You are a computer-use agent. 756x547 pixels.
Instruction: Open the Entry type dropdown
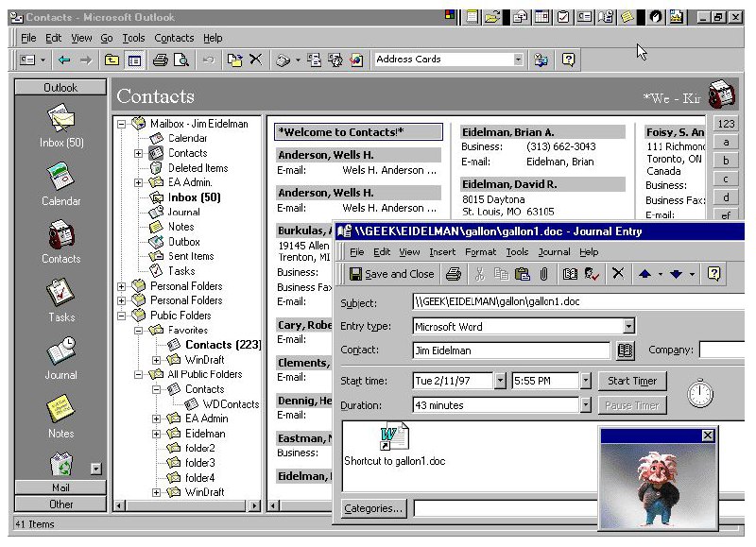coord(628,327)
